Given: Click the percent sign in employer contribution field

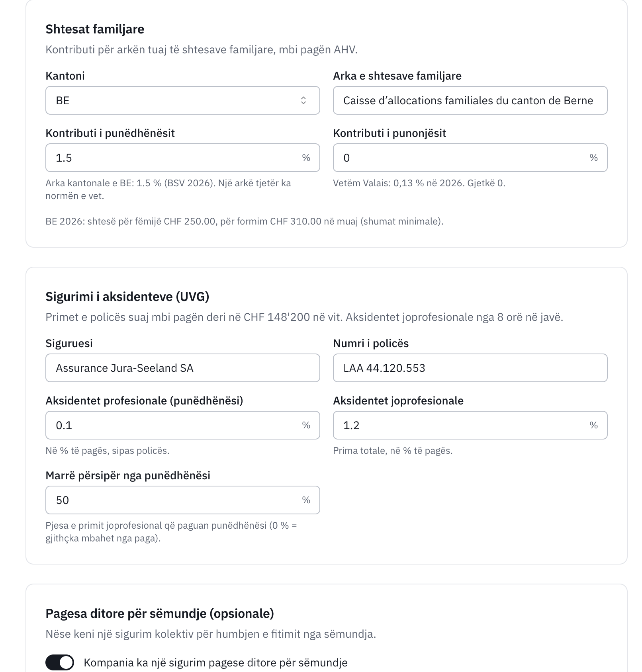Looking at the screenshot, I should pyautogui.click(x=306, y=158).
